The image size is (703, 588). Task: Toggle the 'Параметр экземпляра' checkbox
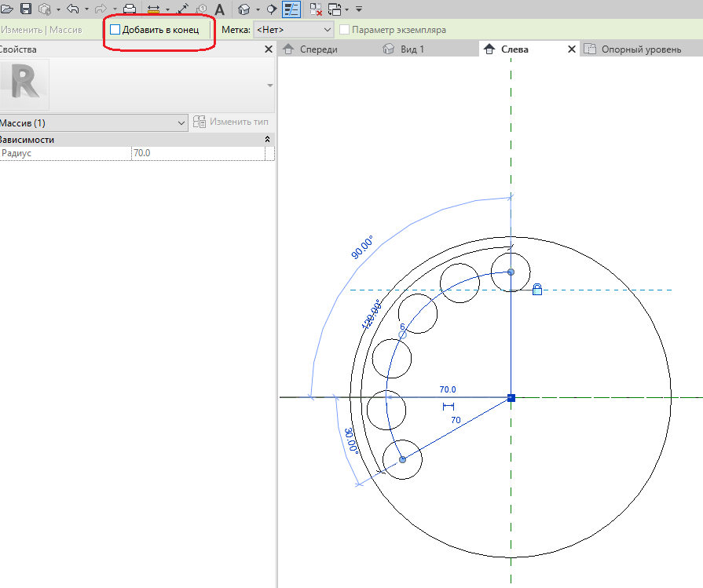[x=344, y=30]
